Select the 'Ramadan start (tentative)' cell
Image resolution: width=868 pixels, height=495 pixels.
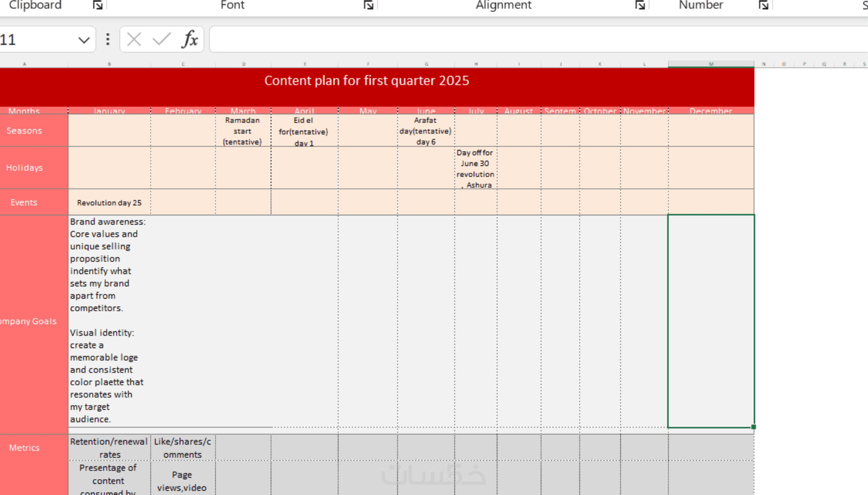tap(243, 131)
